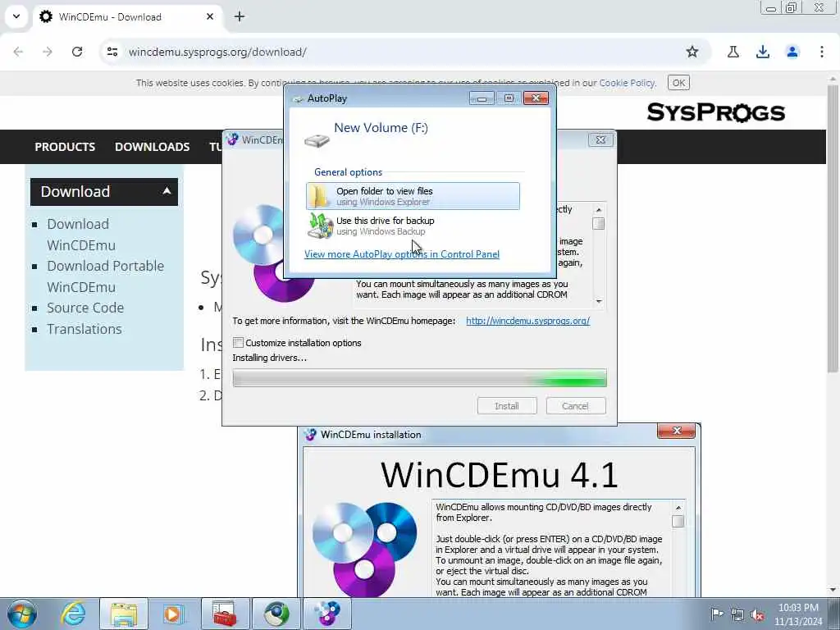Open the browser downloads icon

[x=762, y=52]
